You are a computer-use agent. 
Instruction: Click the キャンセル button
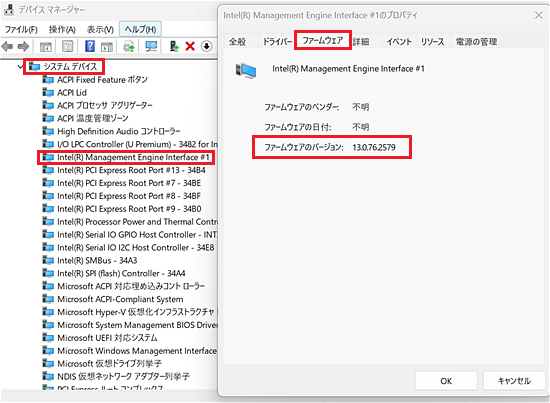pos(514,381)
